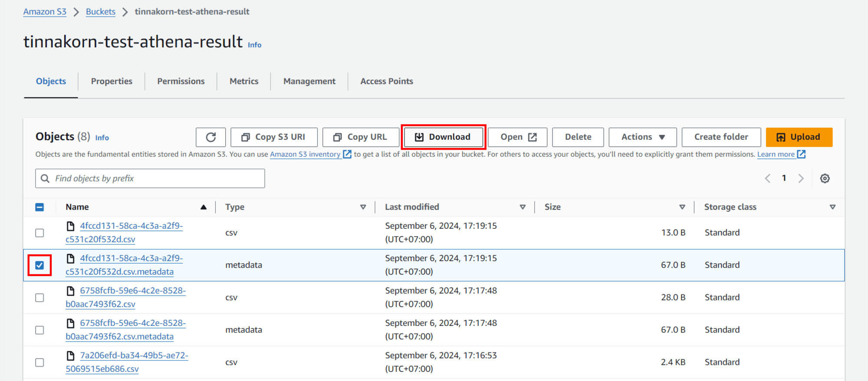The image size is (868, 381).
Task: Uncheck the 4fccd131 csv.metadata checkbox
Action: click(39, 265)
